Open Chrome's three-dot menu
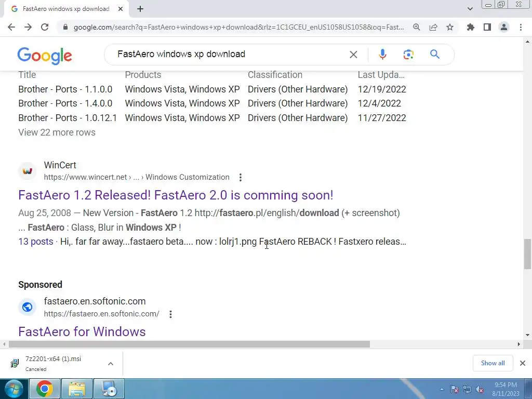The height and width of the screenshot is (399, 532). [521, 27]
